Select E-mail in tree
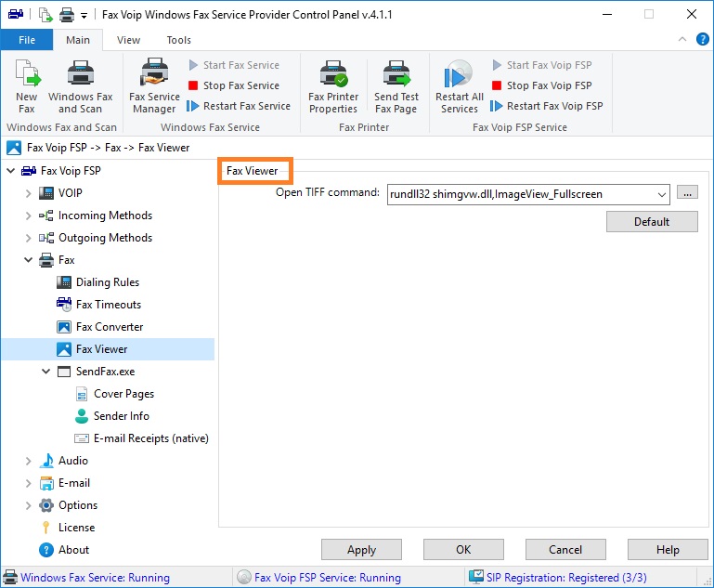The width and height of the screenshot is (714, 588). [73, 483]
